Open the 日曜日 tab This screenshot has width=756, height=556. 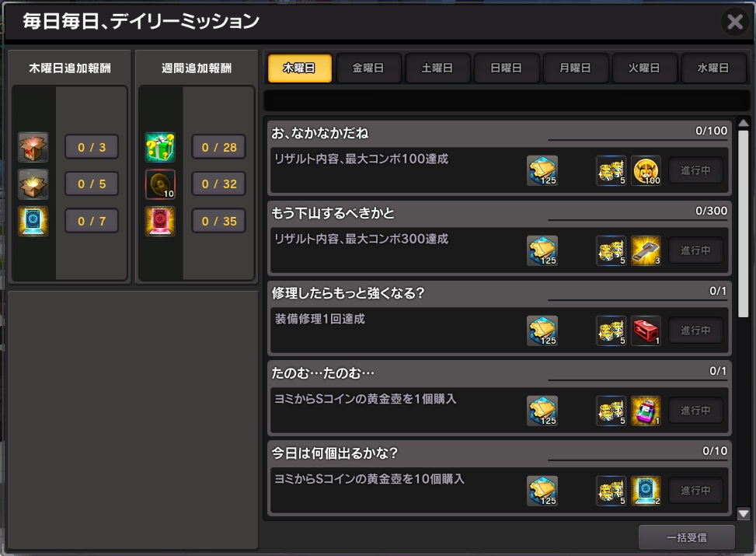click(506, 68)
